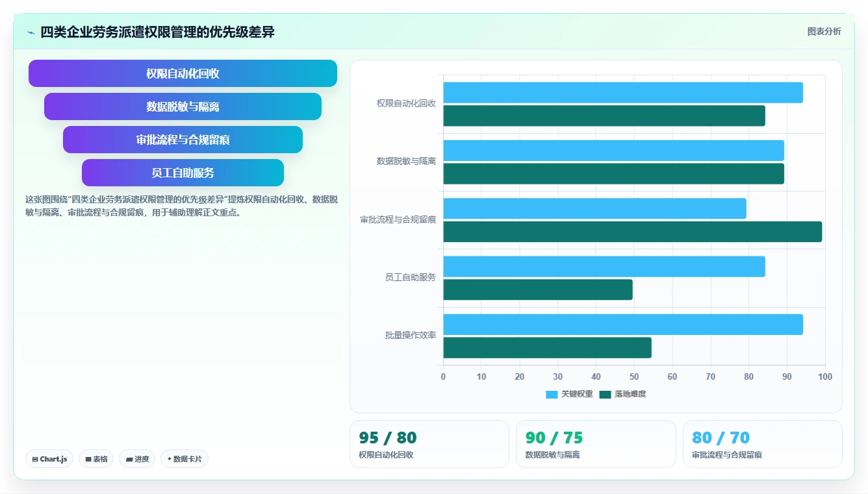Click the 表格 tag chip

(x=96, y=459)
